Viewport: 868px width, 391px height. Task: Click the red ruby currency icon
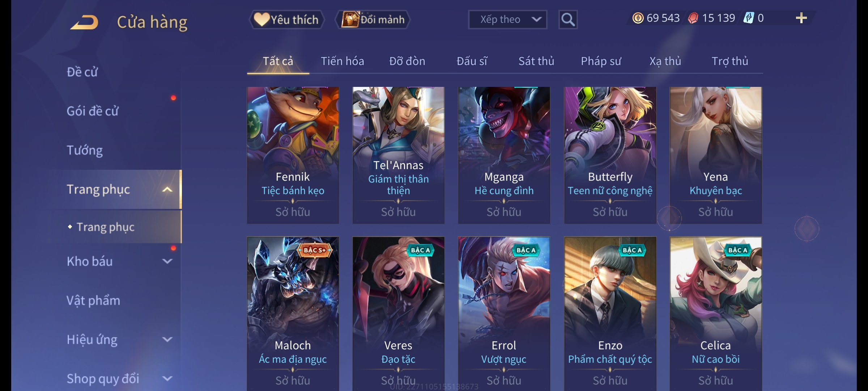pyautogui.click(x=693, y=18)
